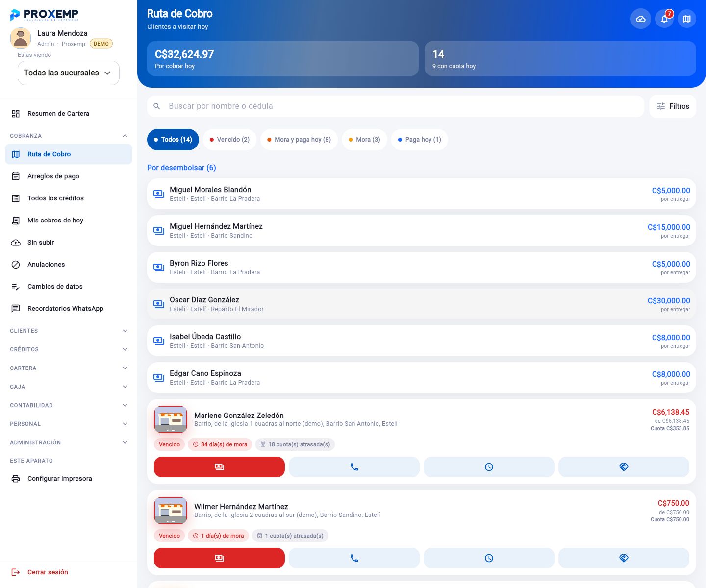Image resolution: width=706 pixels, height=588 pixels.
Task: Click clock button on Marlene González Zeledón card
Action: tap(489, 467)
